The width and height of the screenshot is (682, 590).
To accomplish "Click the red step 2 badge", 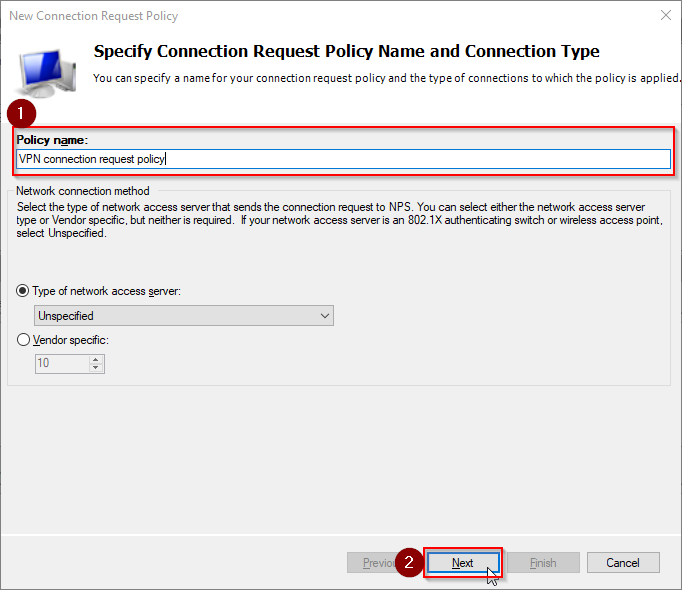I will click(x=409, y=562).
